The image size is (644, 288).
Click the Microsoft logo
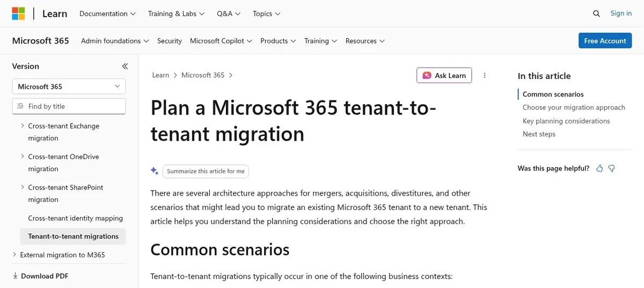pos(18,13)
